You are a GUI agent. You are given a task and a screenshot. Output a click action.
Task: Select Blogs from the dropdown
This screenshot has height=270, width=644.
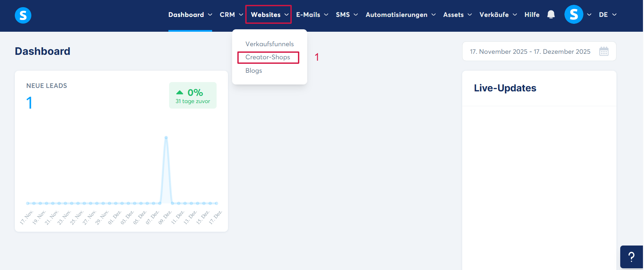[x=254, y=70]
